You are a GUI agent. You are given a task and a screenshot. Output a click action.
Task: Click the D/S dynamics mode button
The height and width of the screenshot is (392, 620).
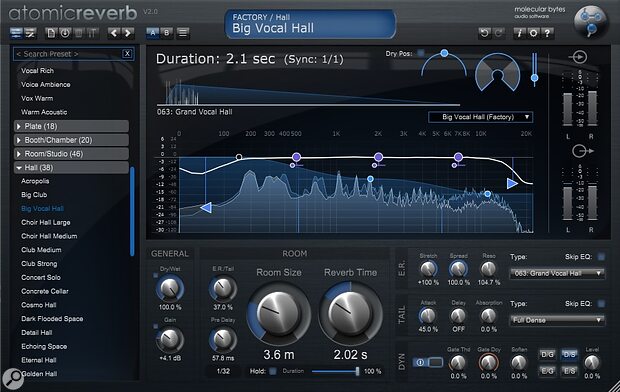(569, 354)
